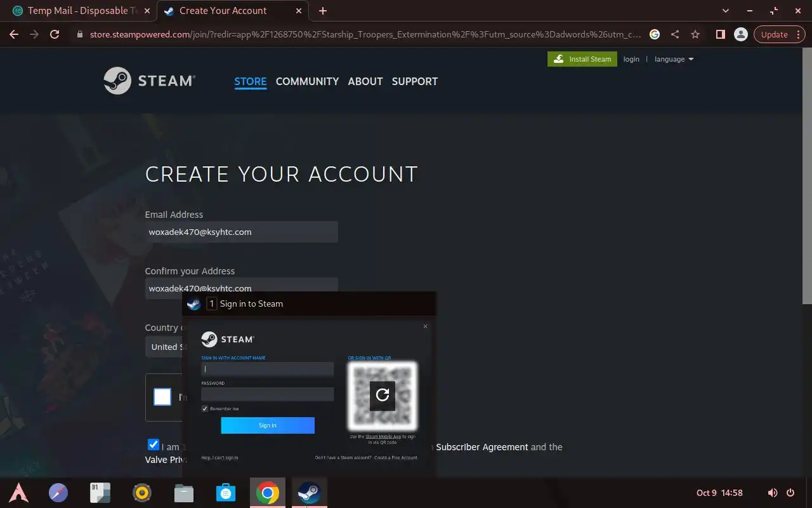Click the volume speaker icon

773,493
